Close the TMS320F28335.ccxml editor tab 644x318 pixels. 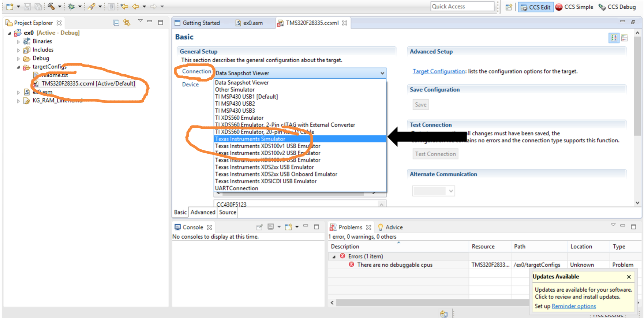point(344,23)
